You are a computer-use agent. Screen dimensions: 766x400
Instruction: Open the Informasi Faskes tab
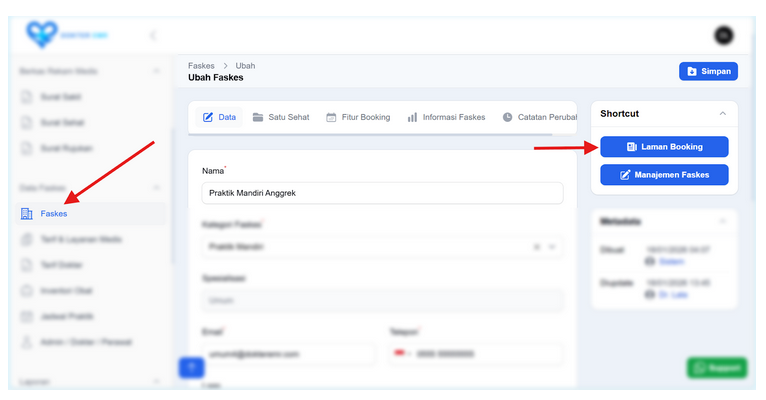(447, 117)
